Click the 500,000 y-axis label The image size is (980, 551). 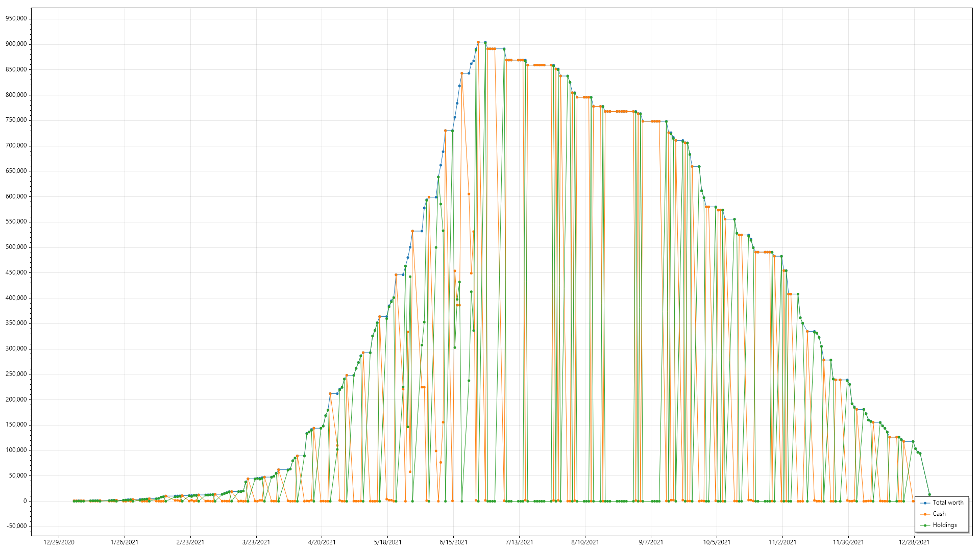(16, 247)
